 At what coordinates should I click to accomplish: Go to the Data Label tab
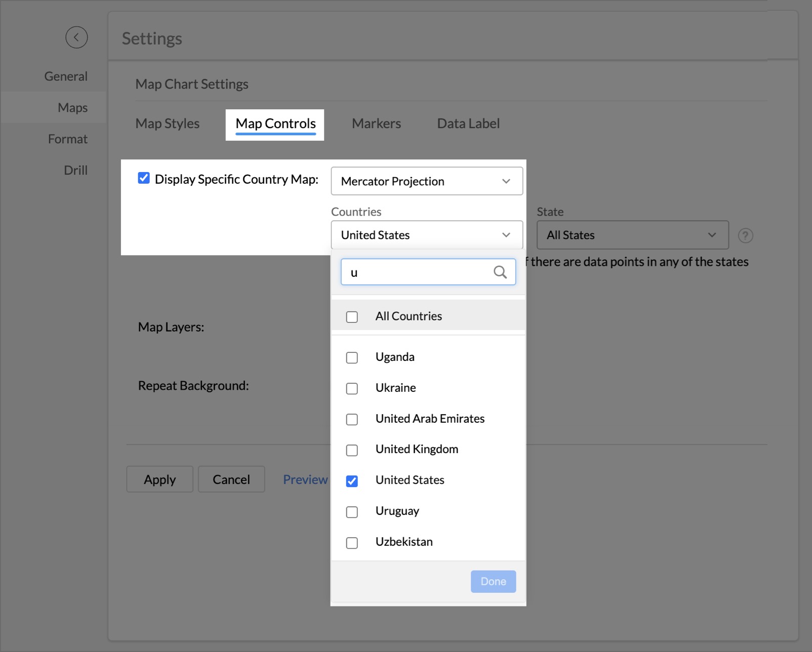(x=468, y=124)
